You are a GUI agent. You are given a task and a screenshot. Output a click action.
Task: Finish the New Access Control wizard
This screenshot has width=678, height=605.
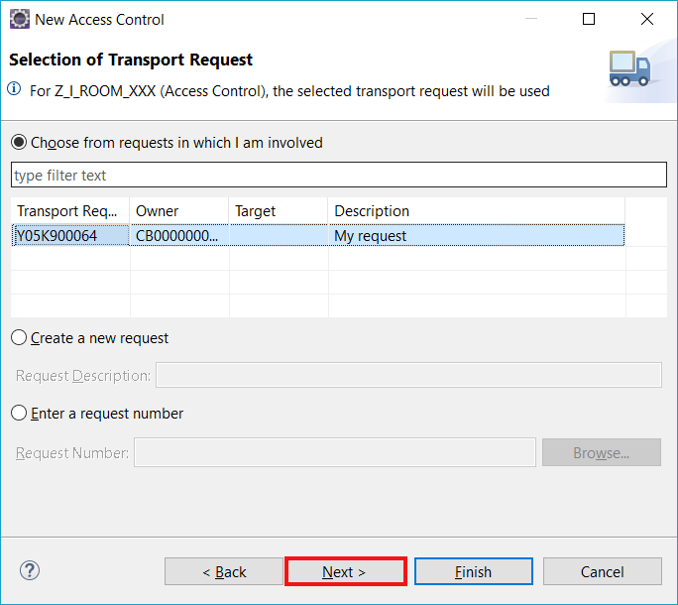coord(473,571)
